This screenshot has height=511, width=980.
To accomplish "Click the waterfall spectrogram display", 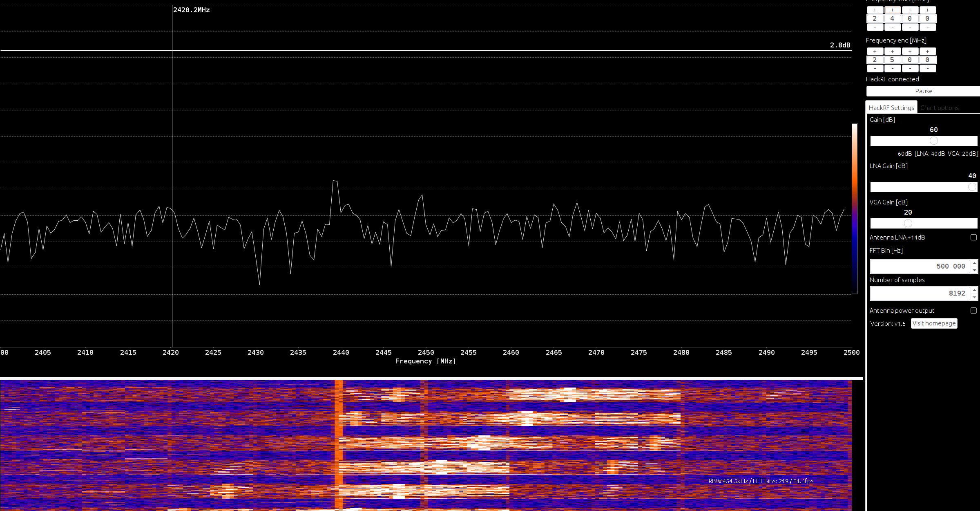I will [x=426, y=446].
